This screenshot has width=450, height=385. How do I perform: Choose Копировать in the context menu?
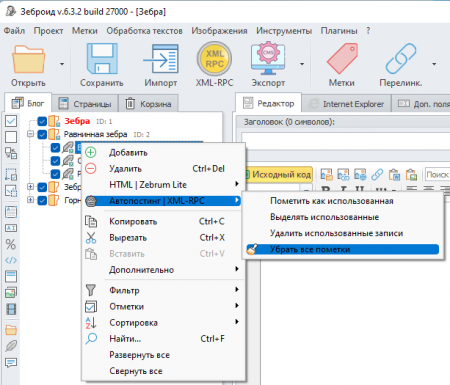162,222
